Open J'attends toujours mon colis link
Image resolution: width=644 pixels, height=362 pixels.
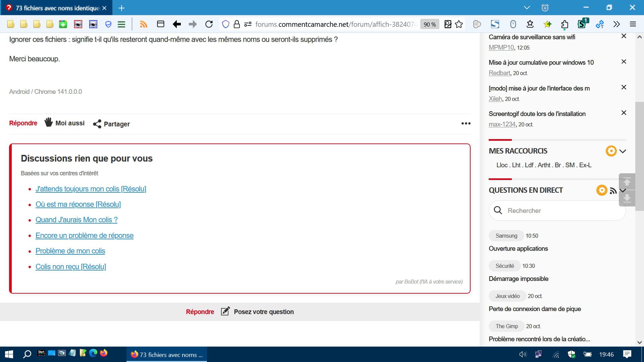tap(91, 189)
